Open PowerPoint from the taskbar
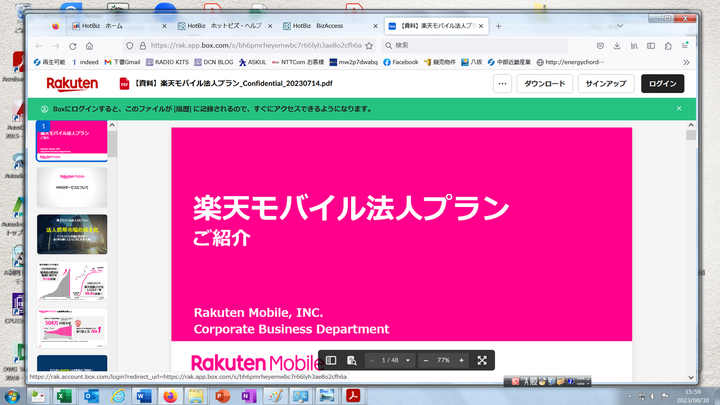 click(x=223, y=396)
